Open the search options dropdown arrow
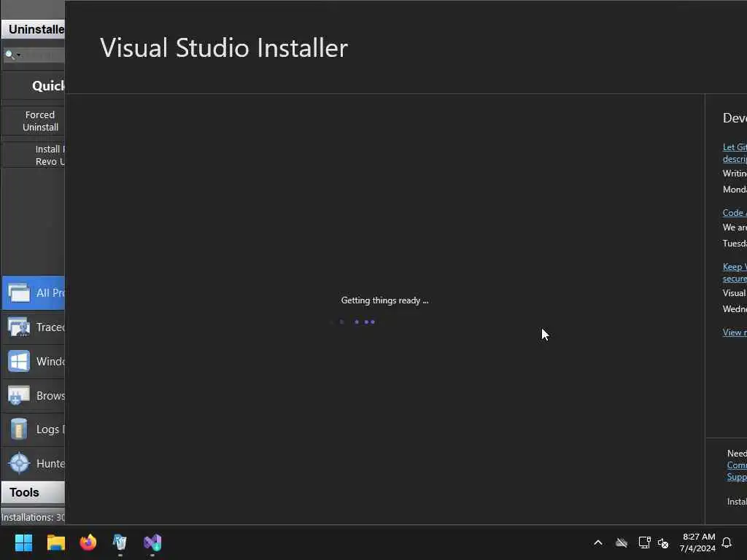Viewport: 747px width, 560px height. click(x=18, y=55)
